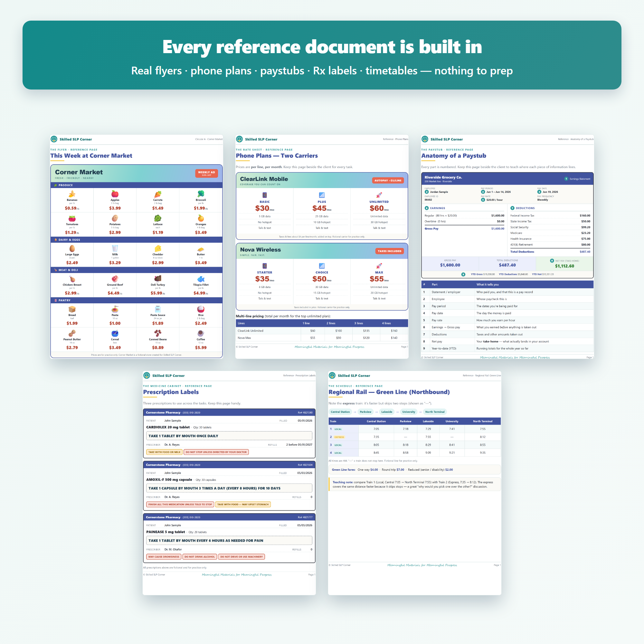Click the AMOXIL-F 500 mg capsule label

169,479
